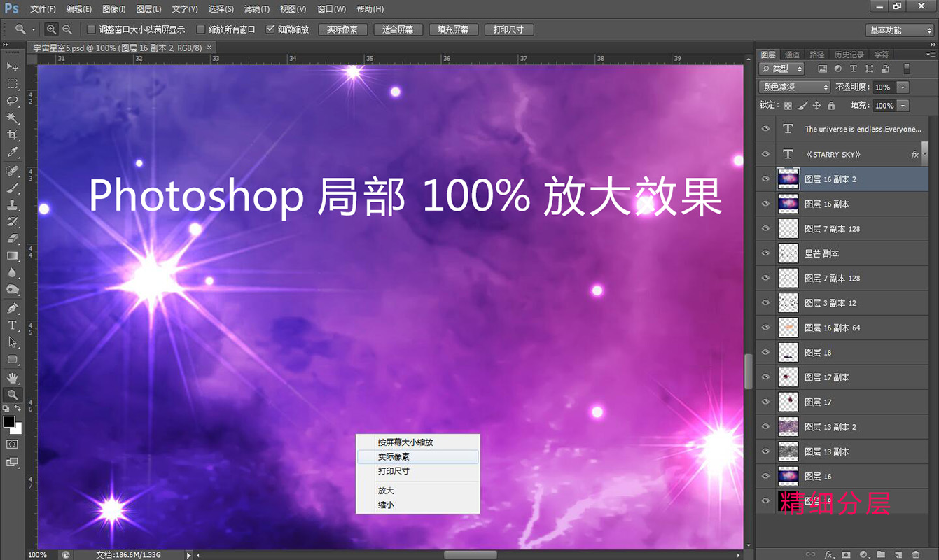Filter layers by pixel type icon

click(822, 69)
